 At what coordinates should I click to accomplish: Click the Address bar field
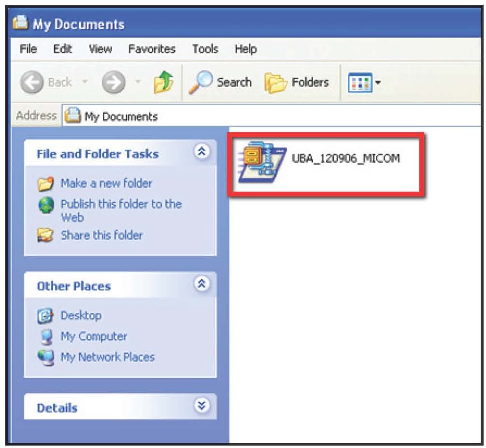pos(272,116)
